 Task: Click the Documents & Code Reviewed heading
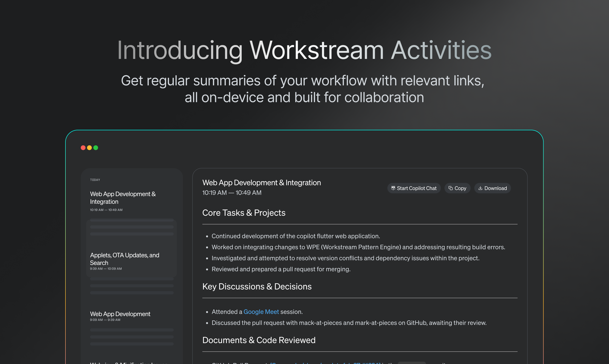click(259, 340)
